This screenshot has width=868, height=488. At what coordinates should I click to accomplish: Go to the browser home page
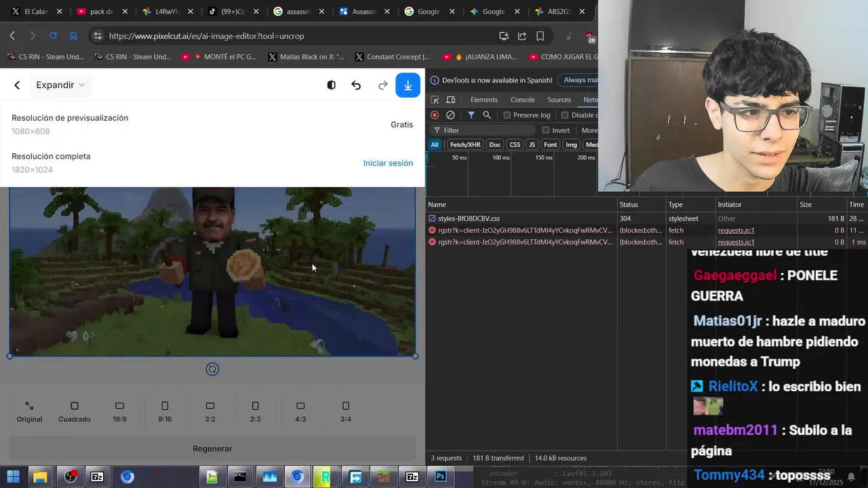tap(73, 36)
